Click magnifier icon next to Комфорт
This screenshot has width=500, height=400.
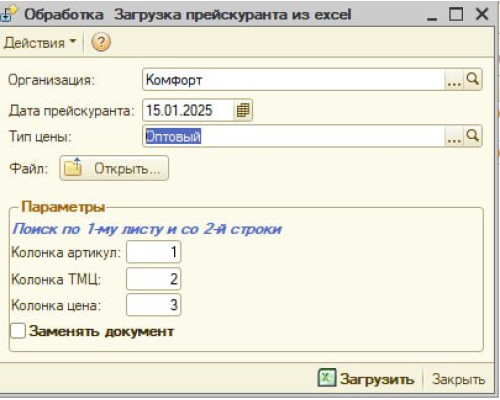click(473, 80)
